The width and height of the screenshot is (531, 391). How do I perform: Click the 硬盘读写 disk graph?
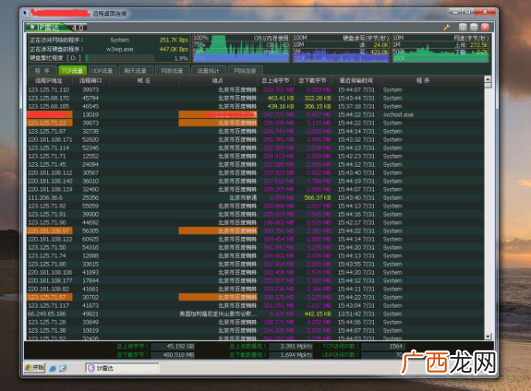[341, 48]
